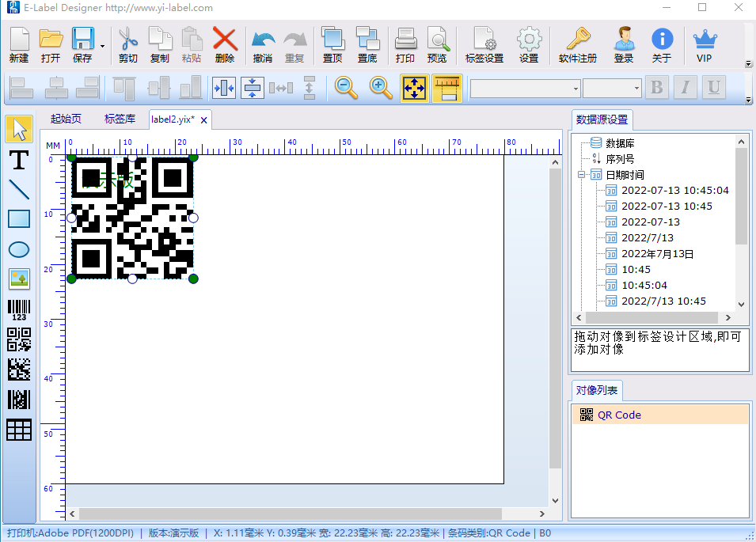Expand the second toolbar overflow arrow
The height and width of the screenshot is (542, 756).
point(748,100)
